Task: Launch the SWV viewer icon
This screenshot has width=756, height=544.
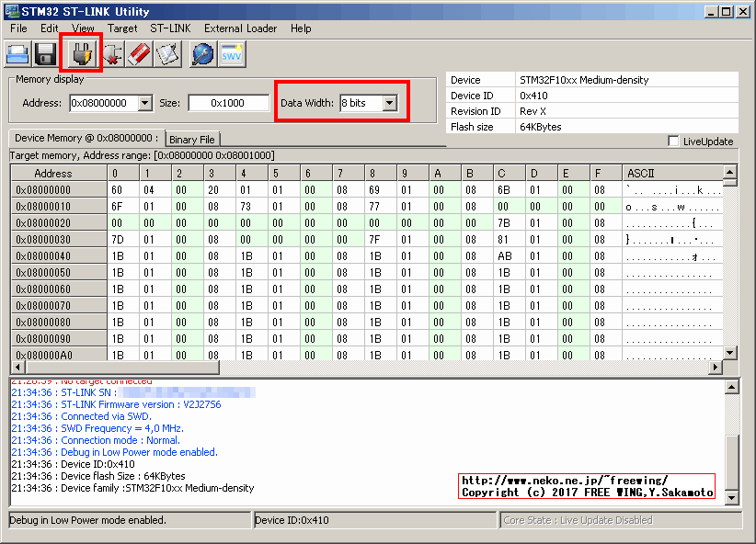Action: [x=231, y=54]
